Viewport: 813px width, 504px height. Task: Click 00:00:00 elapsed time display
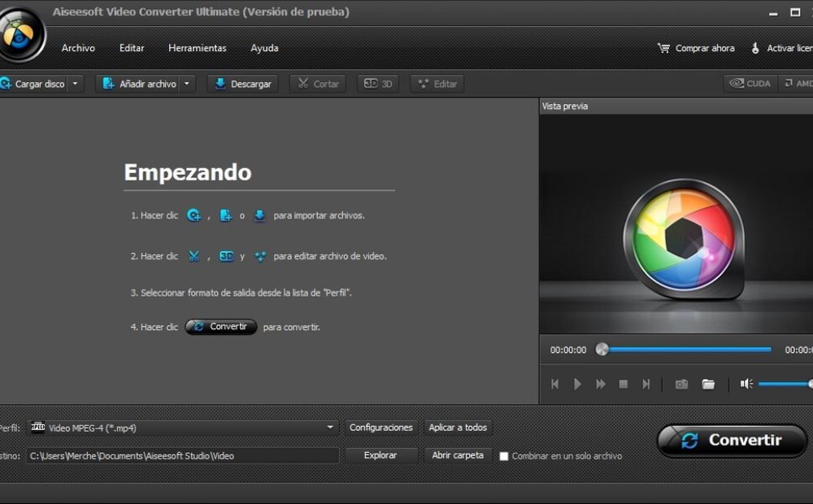[568, 350]
